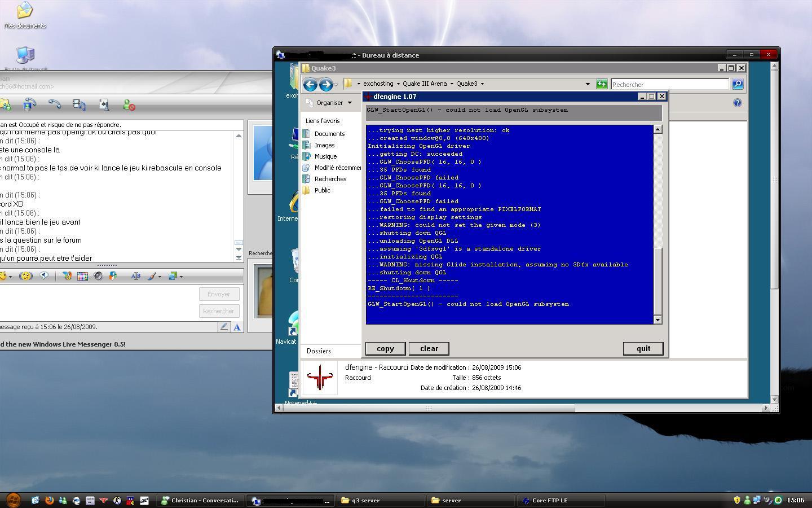Open the emoticon picker dropdown arrow
The width and height of the screenshot is (812, 508).
[x=11, y=277]
